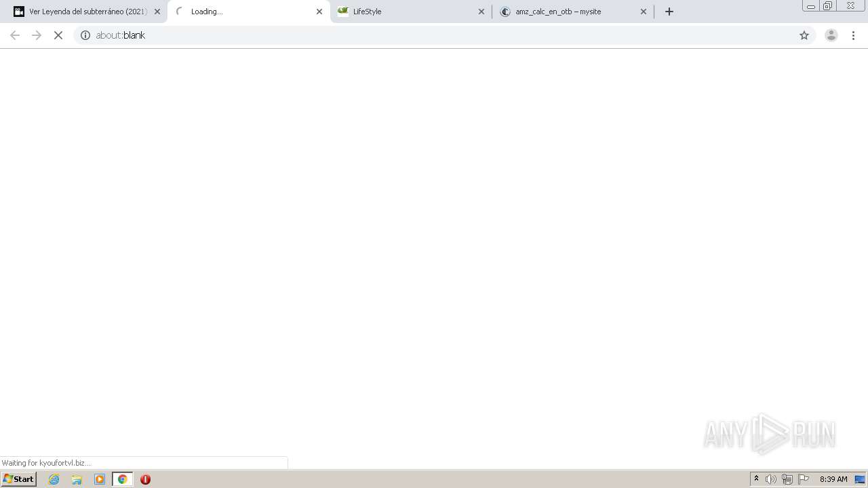
Task: Bookmark this page with star icon
Action: tap(804, 35)
